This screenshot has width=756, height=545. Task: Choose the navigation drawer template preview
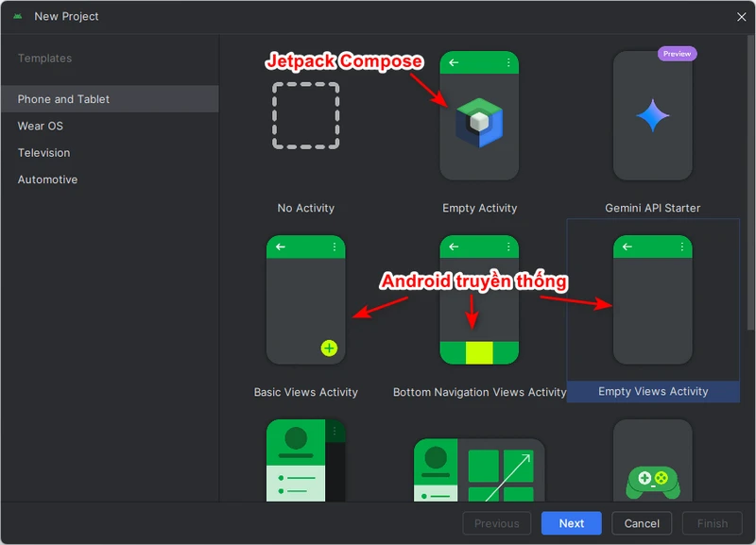click(305, 463)
